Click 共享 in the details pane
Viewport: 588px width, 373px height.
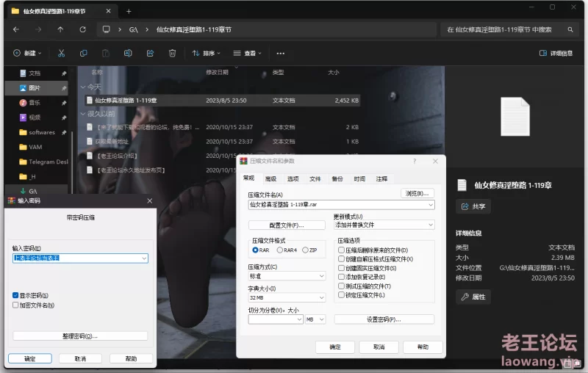tap(473, 206)
